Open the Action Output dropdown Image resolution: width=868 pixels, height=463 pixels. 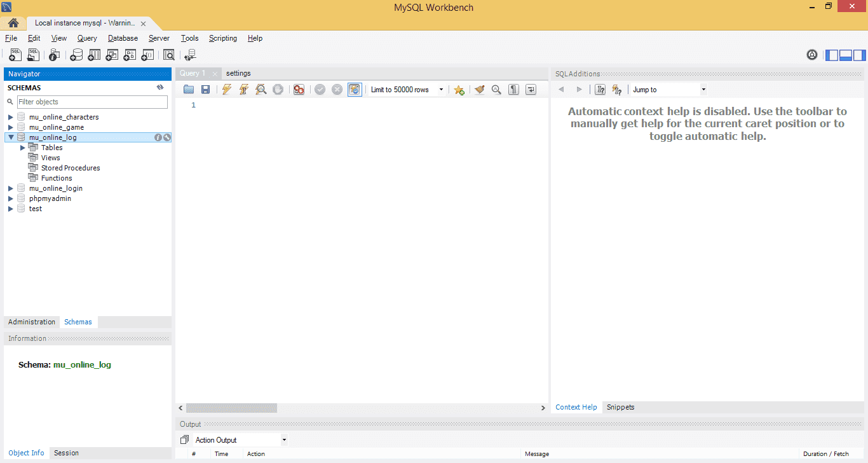(284, 440)
